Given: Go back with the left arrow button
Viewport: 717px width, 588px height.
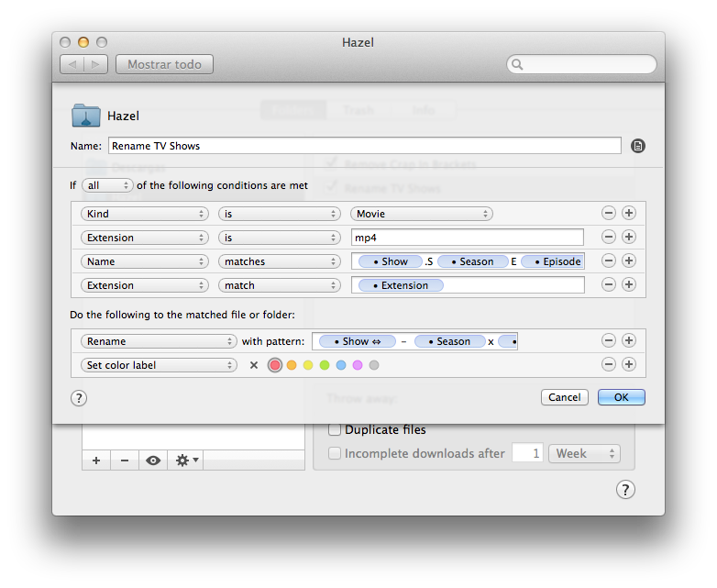Looking at the screenshot, I should pos(72,64).
